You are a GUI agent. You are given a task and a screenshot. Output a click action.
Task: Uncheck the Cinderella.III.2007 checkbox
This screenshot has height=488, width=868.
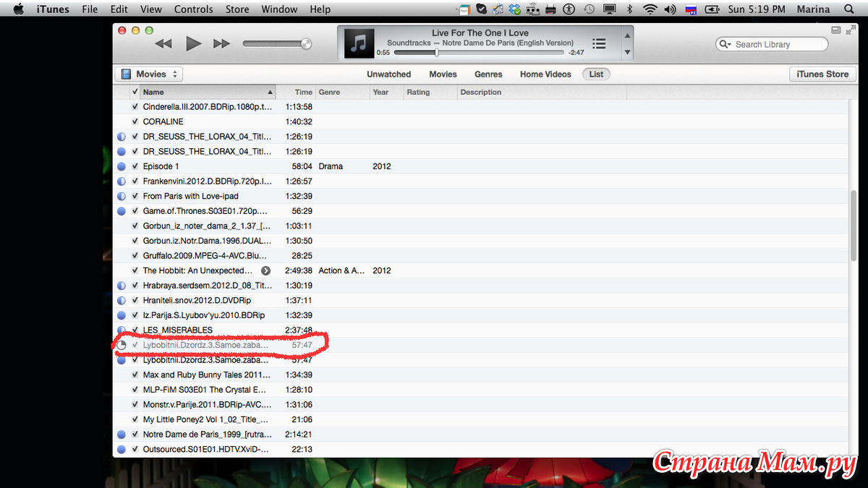[x=135, y=107]
